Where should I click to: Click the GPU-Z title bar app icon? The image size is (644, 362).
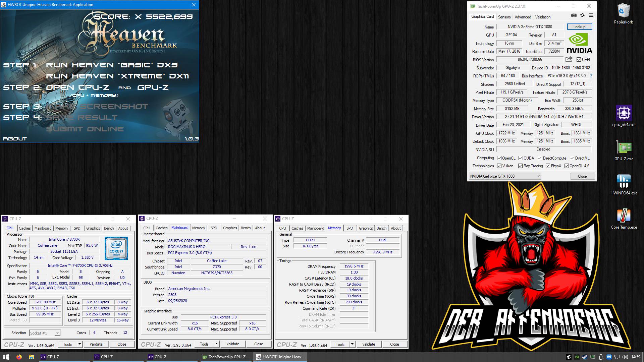pyautogui.click(x=473, y=6)
